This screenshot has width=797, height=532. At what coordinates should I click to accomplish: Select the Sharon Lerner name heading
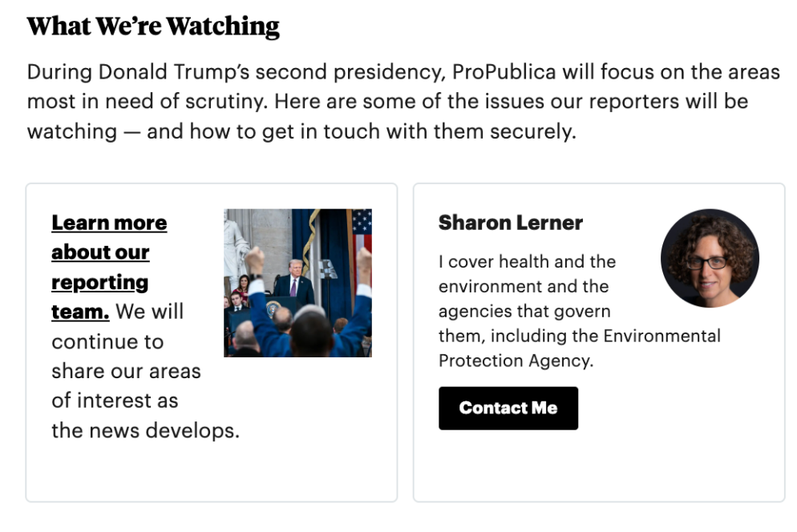click(x=510, y=223)
